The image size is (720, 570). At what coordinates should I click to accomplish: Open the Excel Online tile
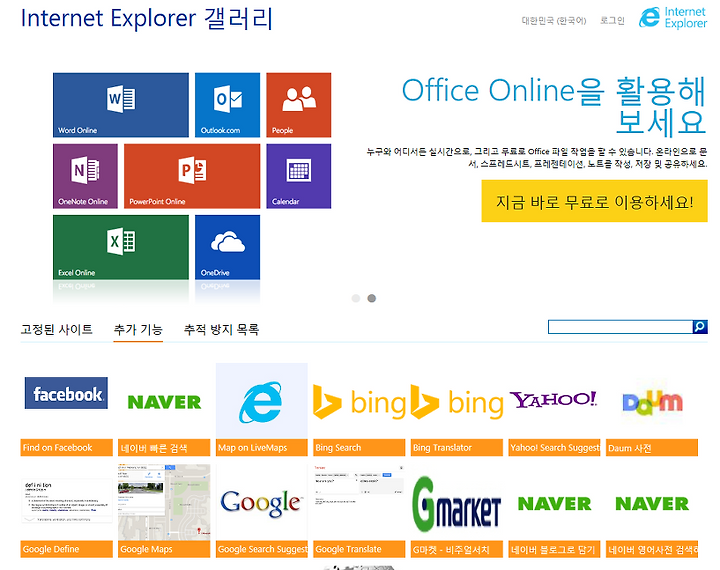click(121, 247)
